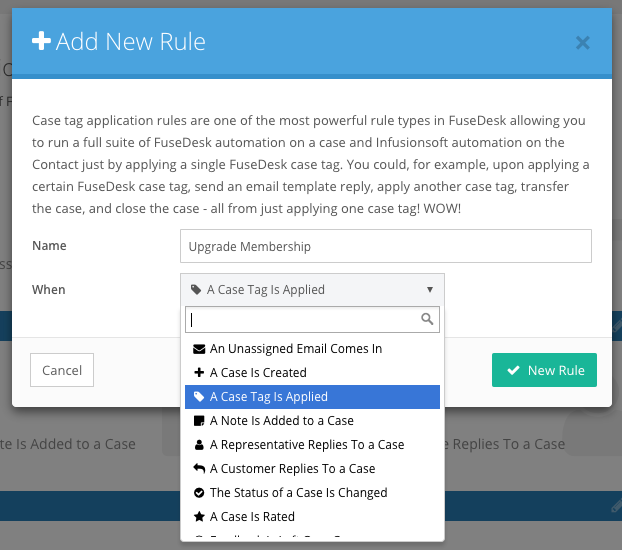Open the A Case Tag Is Applied combo box

[312, 290]
